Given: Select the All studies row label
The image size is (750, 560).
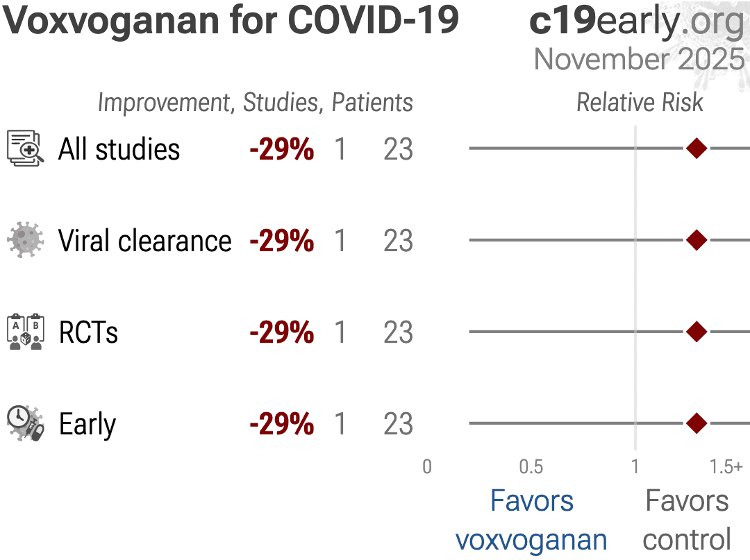Looking at the screenshot, I should 119,149.
